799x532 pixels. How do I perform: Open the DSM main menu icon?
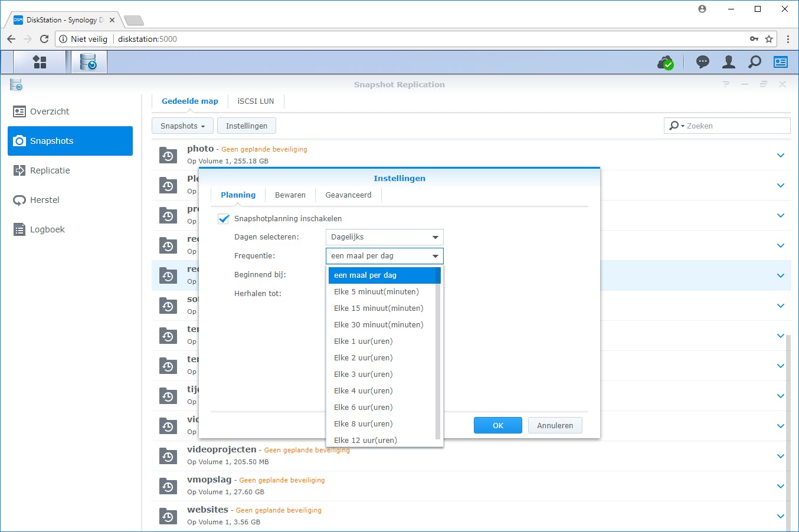click(40, 62)
